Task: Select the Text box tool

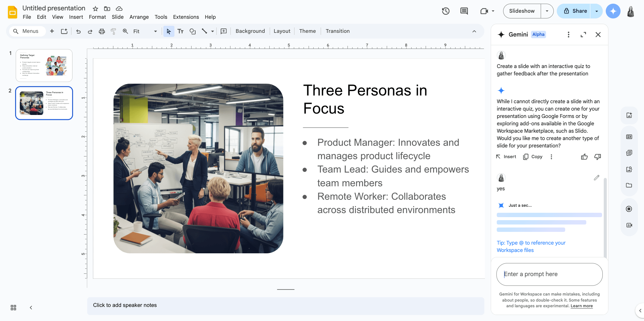Action: click(180, 31)
